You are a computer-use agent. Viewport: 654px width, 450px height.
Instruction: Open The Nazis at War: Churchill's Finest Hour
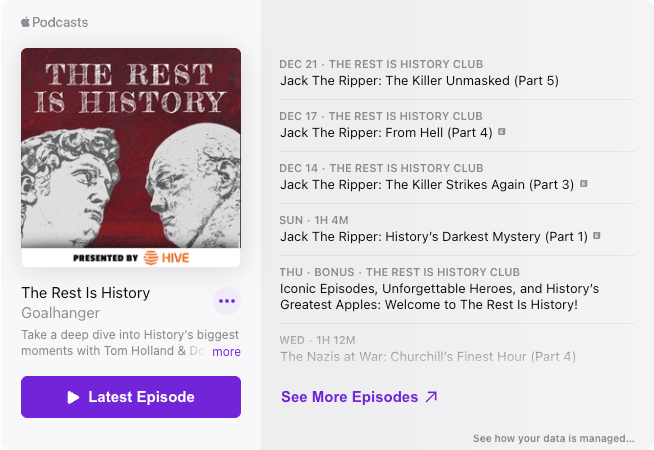tap(428, 356)
